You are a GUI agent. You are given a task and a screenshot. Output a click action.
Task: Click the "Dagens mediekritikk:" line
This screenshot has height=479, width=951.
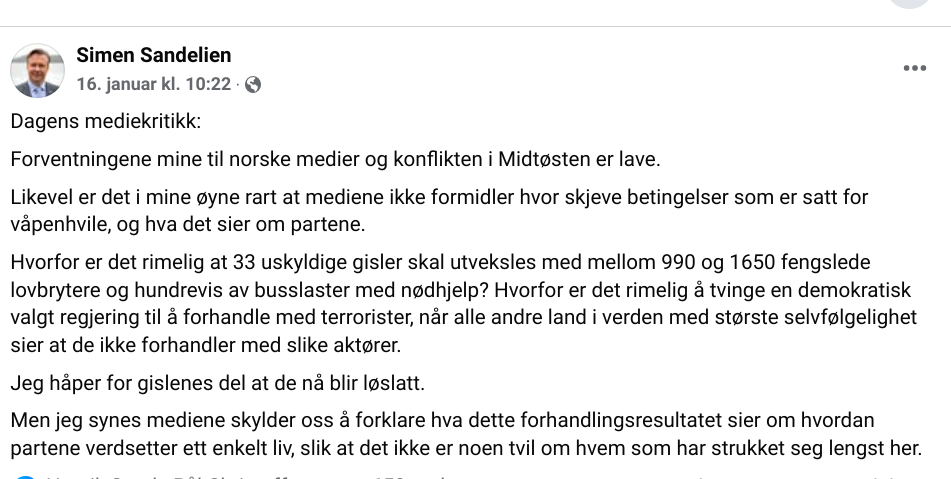coord(105,122)
